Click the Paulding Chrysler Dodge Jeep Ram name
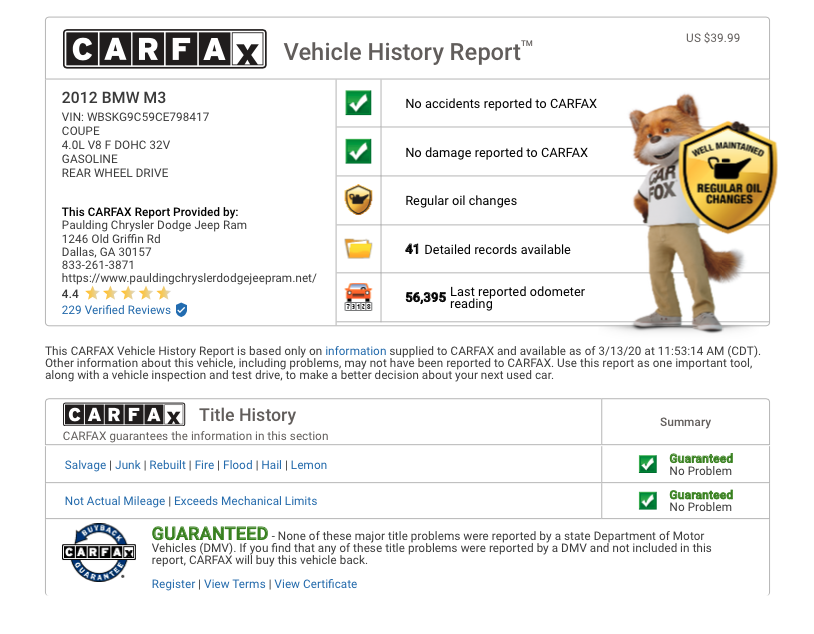The image size is (814, 634). [154, 225]
